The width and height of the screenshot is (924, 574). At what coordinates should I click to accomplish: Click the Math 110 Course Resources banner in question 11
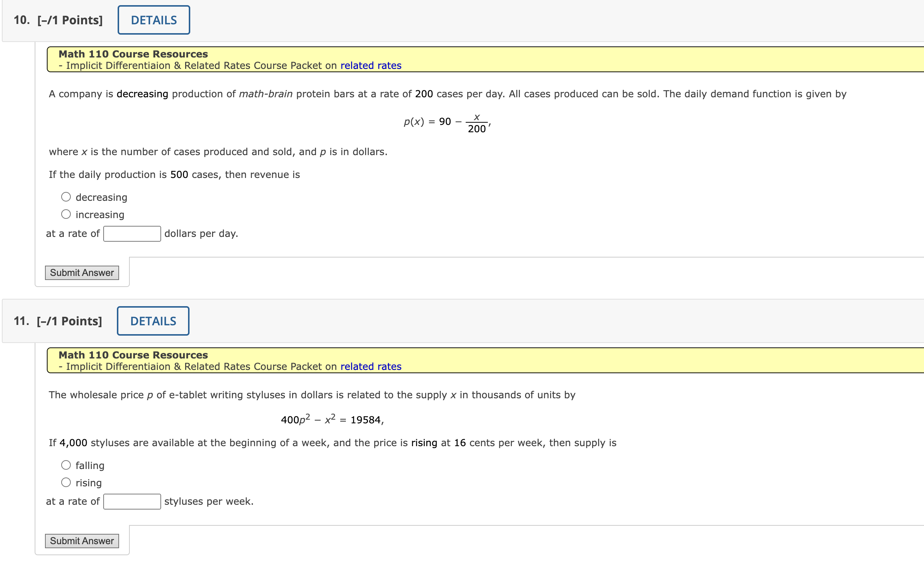coord(133,354)
